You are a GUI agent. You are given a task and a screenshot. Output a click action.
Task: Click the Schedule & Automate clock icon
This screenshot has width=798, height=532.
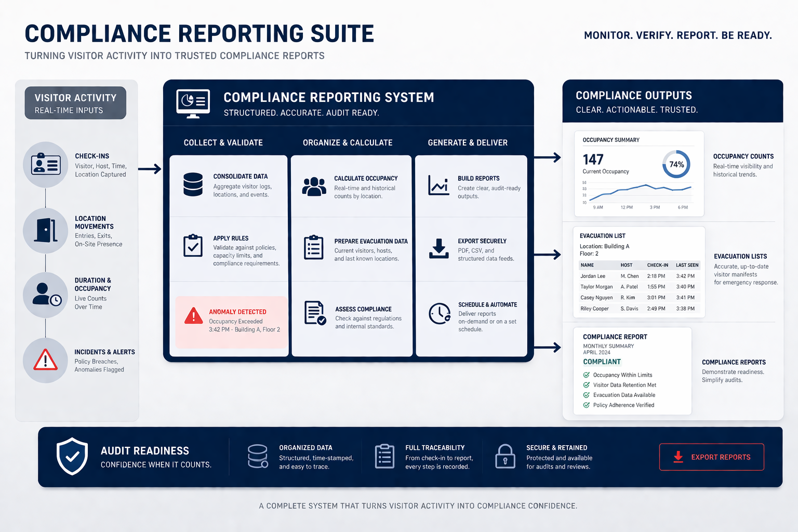coord(440,314)
